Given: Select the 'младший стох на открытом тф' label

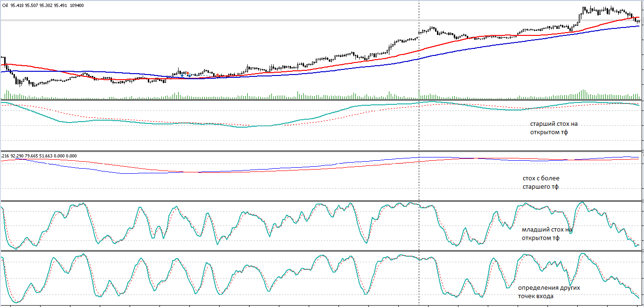Looking at the screenshot, I should (x=547, y=234).
